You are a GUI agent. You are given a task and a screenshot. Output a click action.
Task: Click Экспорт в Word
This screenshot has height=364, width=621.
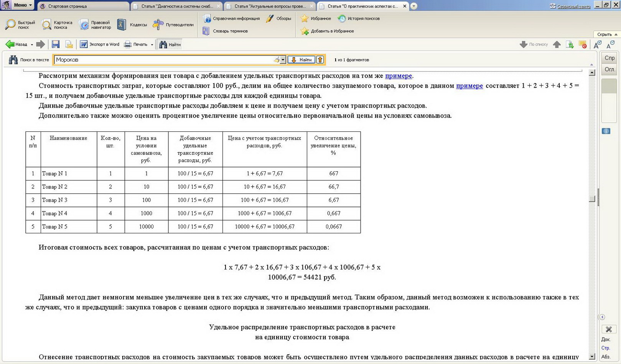[x=100, y=44]
